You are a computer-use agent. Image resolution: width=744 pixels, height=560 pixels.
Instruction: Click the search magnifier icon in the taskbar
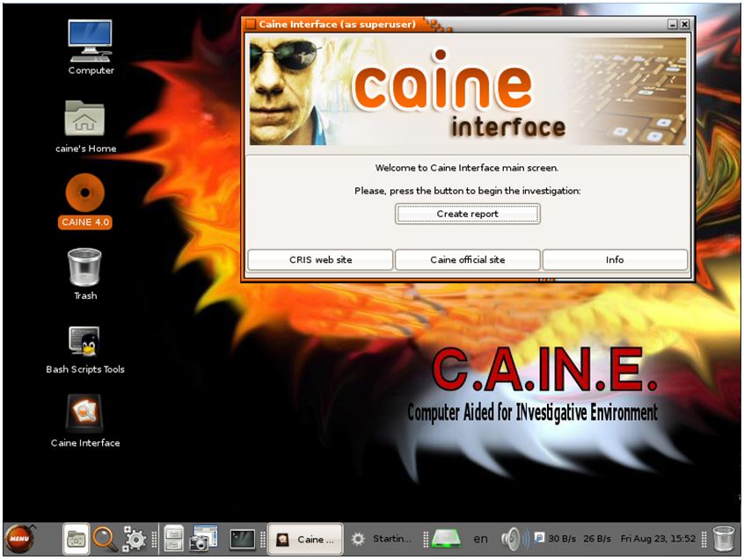[103, 537]
